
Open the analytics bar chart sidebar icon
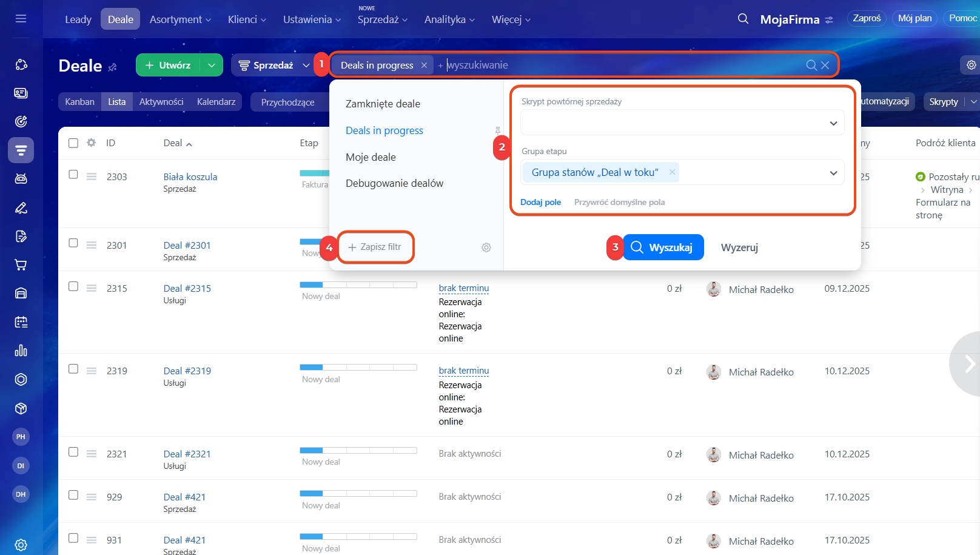tap(21, 351)
